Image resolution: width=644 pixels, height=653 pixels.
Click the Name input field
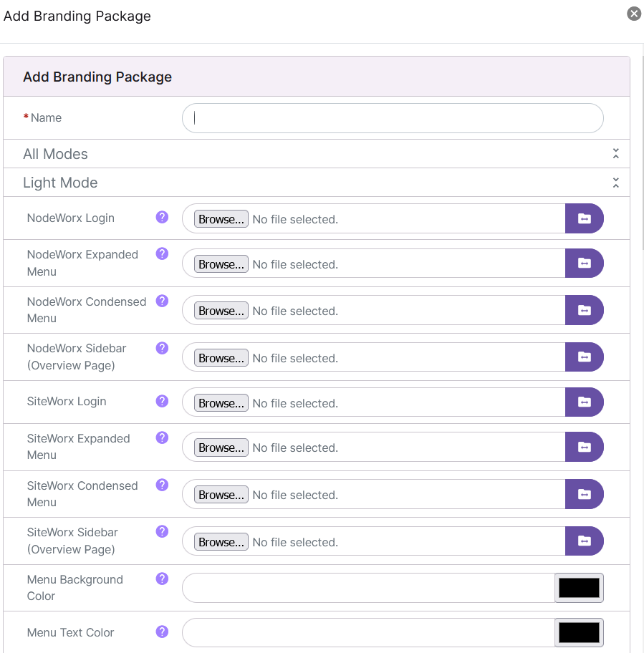pyautogui.click(x=393, y=117)
